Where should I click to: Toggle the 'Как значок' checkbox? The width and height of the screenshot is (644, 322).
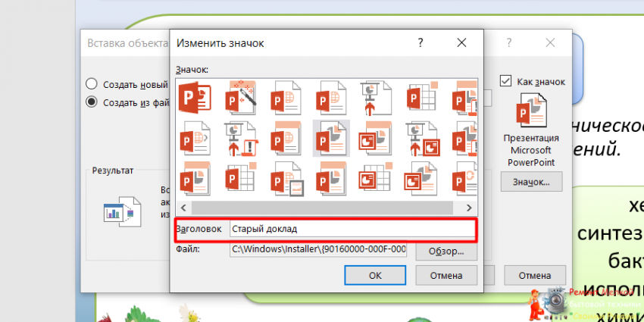tap(505, 81)
